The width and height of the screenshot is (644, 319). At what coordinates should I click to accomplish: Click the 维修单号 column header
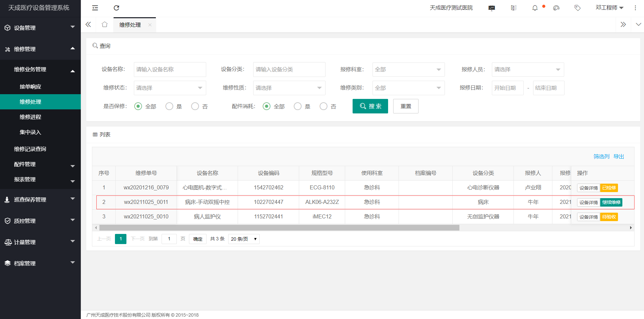(x=146, y=173)
